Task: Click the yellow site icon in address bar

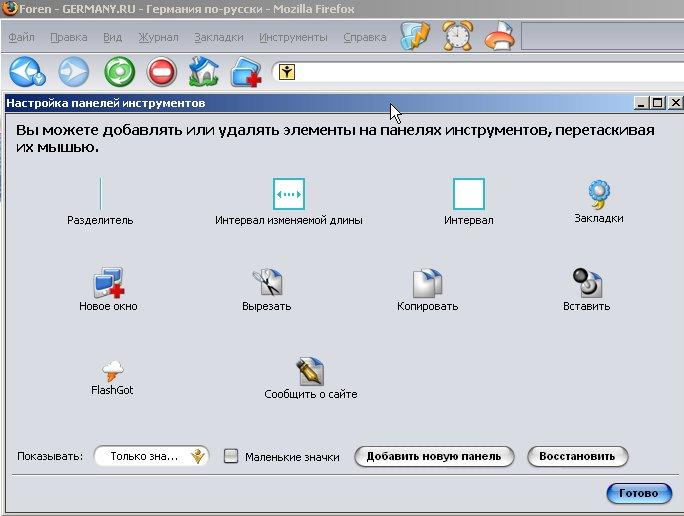Action: tap(287, 72)
